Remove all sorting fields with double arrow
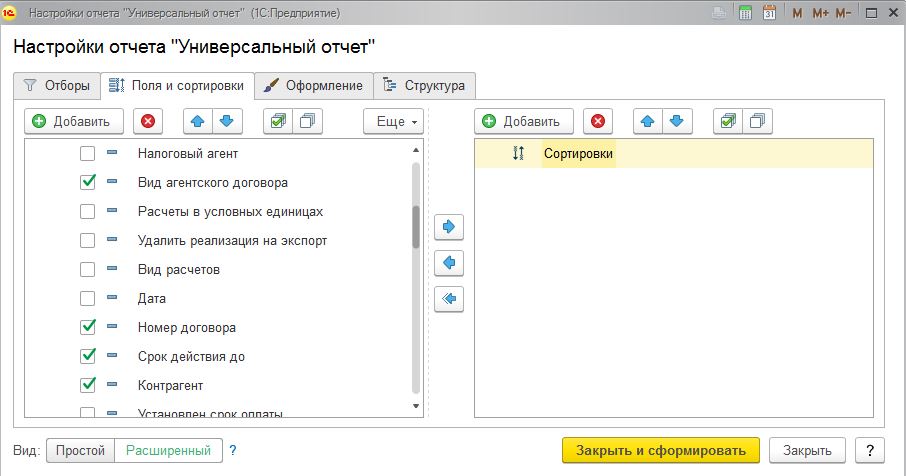 pos(449,299)
